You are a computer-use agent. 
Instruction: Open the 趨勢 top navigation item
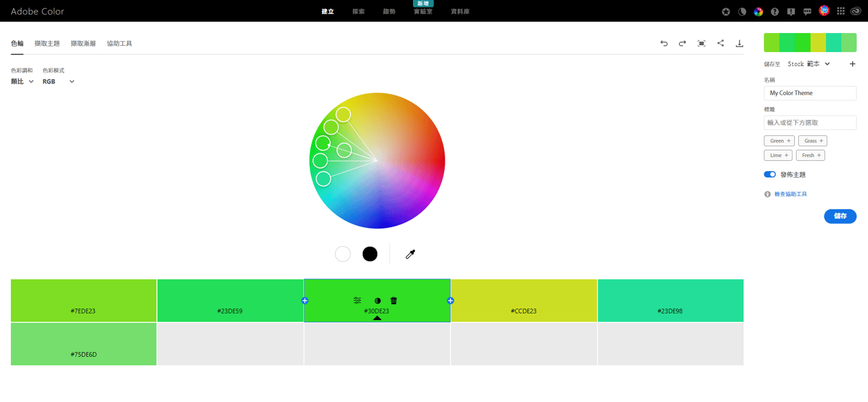click(389, 11)
